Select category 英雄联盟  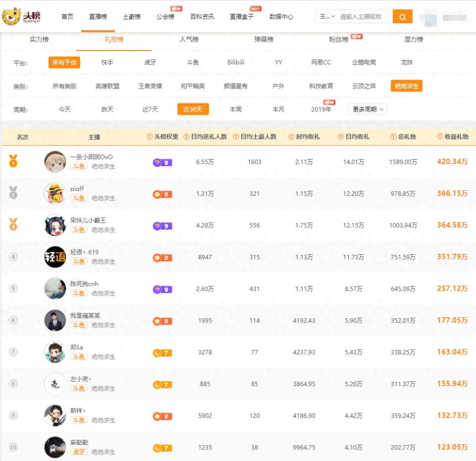tap(107, 86)
